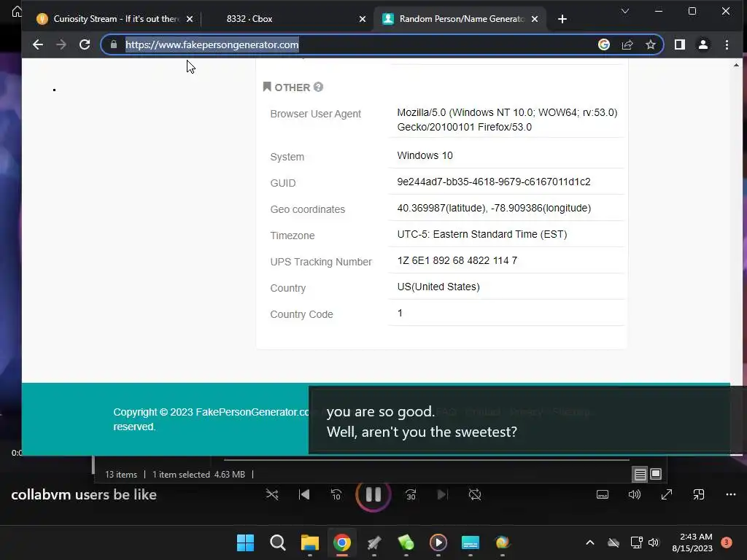Click the Geo coordinates value

494,208
